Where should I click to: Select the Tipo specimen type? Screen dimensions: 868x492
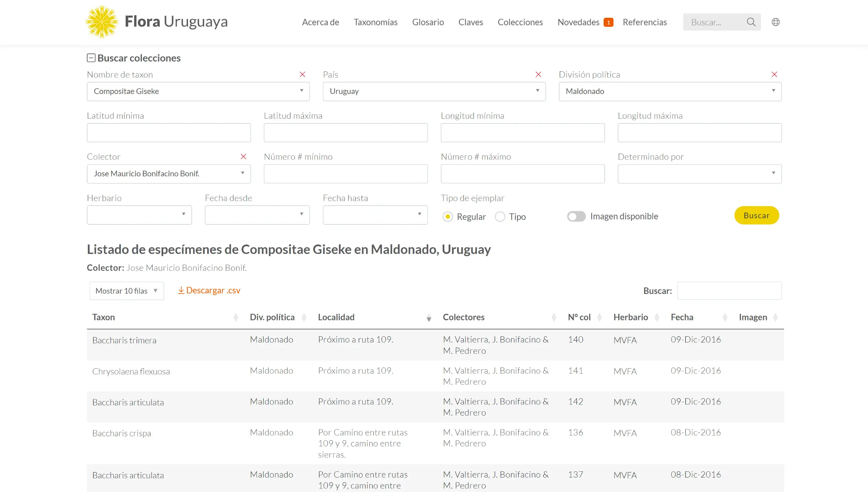coord(500,216)
